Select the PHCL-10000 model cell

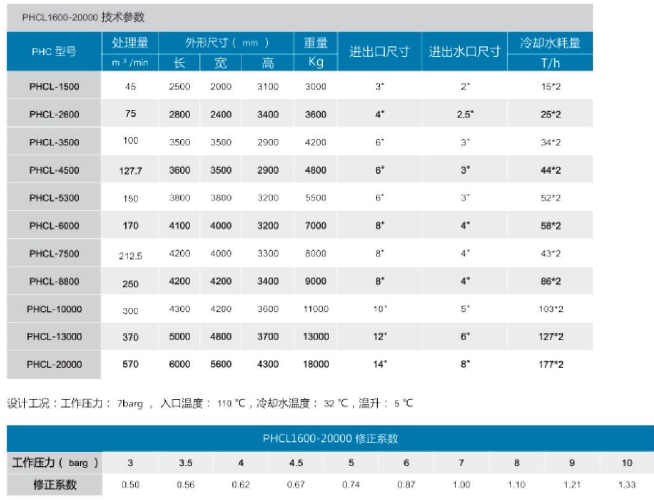[x=55, y=310]
